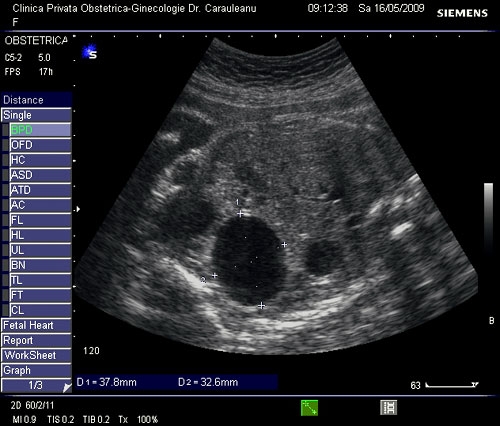The image size is (500, 426).
Task: Toggle the indicator box beside OFD
Action: 5,145
